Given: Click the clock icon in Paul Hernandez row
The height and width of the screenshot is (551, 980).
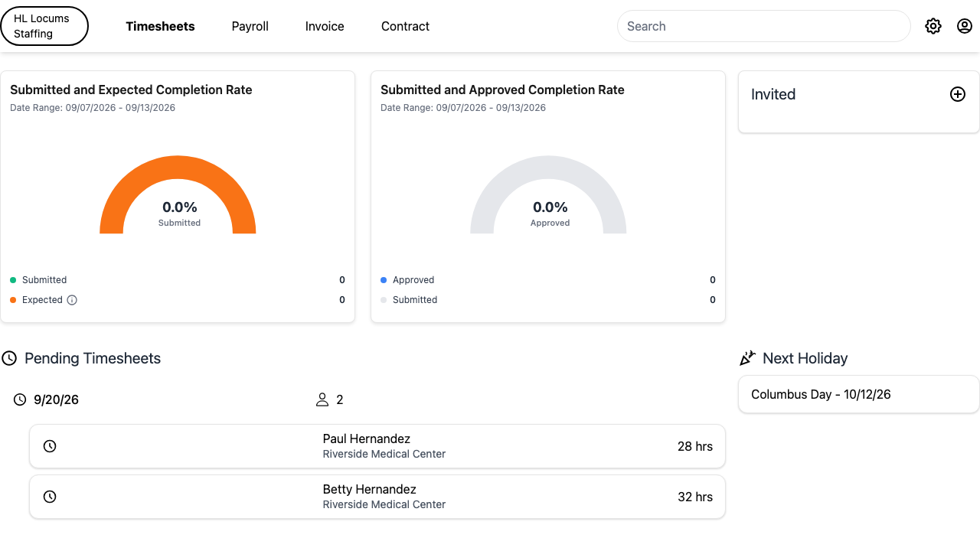Looking at the screenshot, I should [x=50, y=446].
